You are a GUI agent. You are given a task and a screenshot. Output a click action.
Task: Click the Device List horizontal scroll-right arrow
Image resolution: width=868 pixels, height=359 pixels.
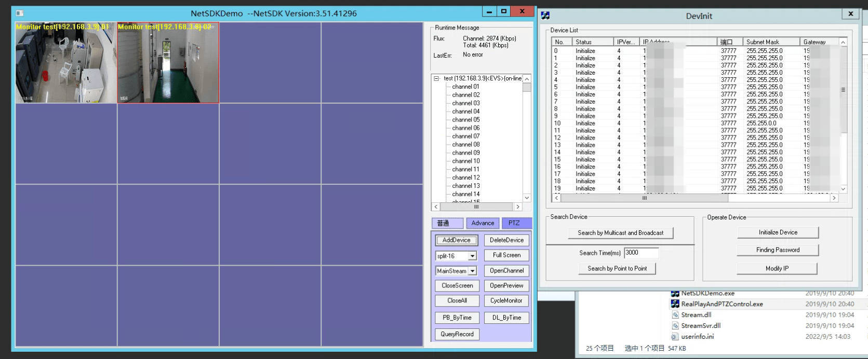click(x=834, y=198)
